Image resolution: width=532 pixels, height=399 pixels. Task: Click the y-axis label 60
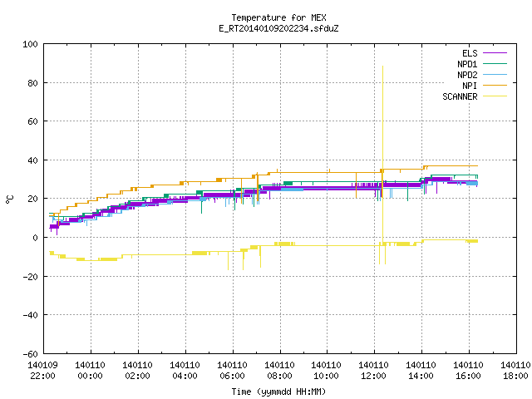[x=33, y=121]
